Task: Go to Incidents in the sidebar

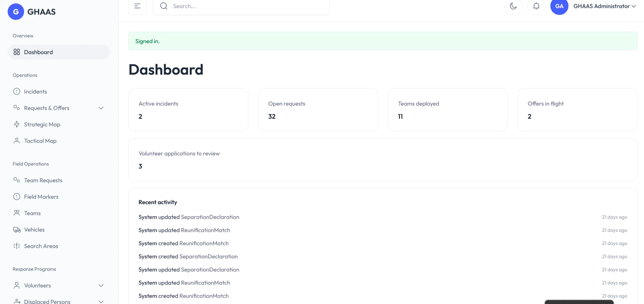Action: click(x=59, y=91)
